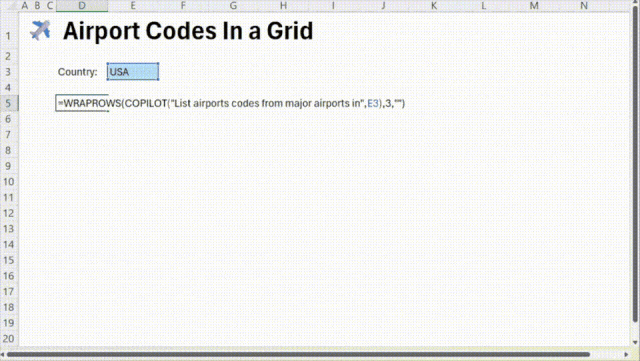Select column C header
The image size is (640, 361).
pyautogui.click(x=50, y=6)
